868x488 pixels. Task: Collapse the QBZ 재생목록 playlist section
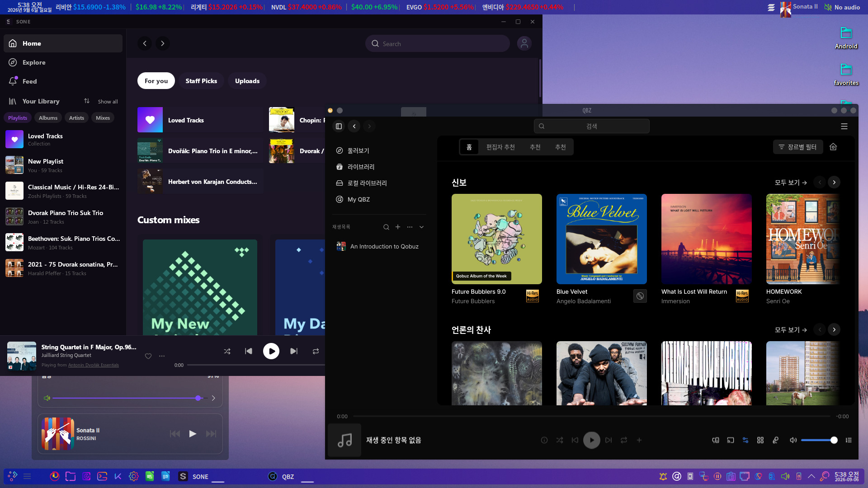(421, 227)
